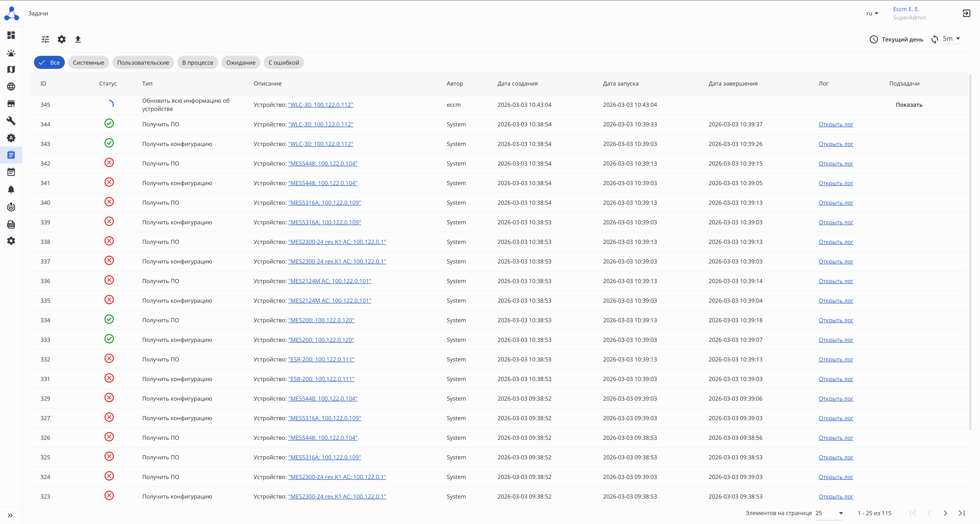
Task: Expand the 5m refresh interval dropdown
Action: point(951,39)
